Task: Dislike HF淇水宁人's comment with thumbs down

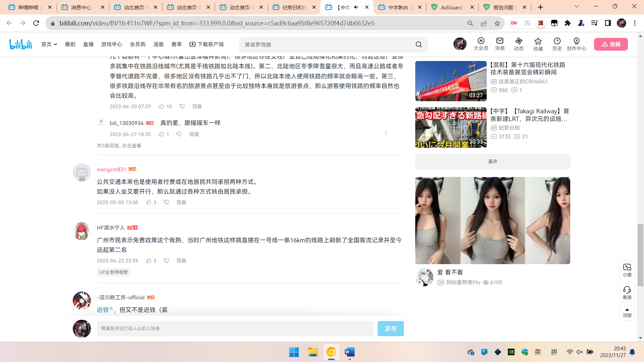Action: [x=166, y=260]
